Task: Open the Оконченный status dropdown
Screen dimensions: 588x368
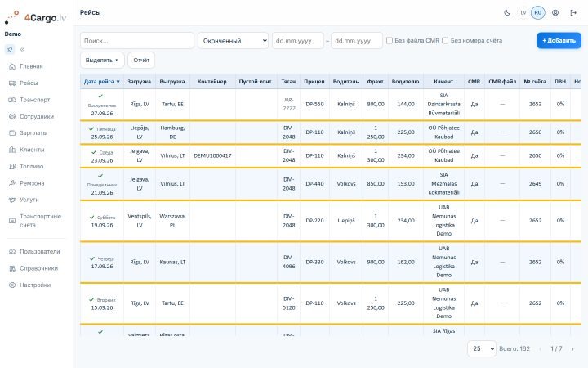Action: click(x=234, y=41)
